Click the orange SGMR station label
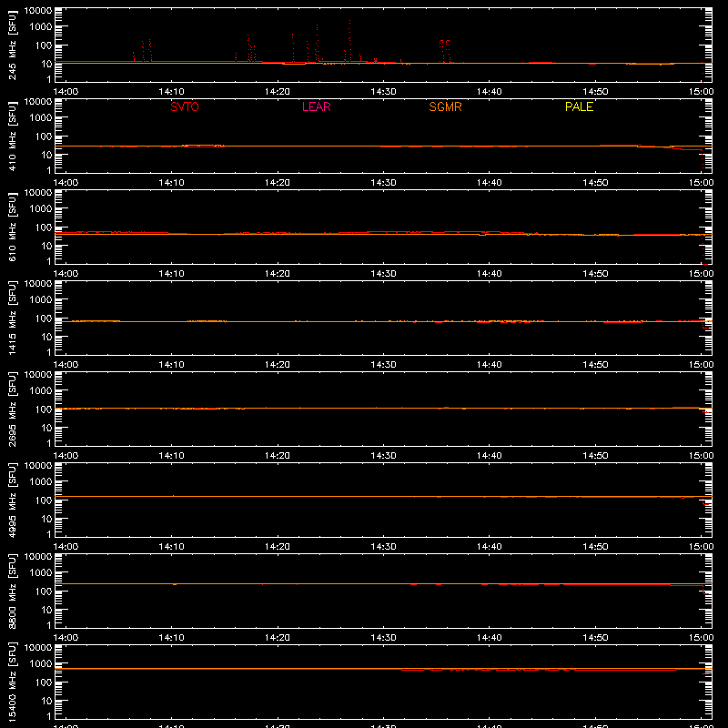728x728 pixels. (445, 106)
